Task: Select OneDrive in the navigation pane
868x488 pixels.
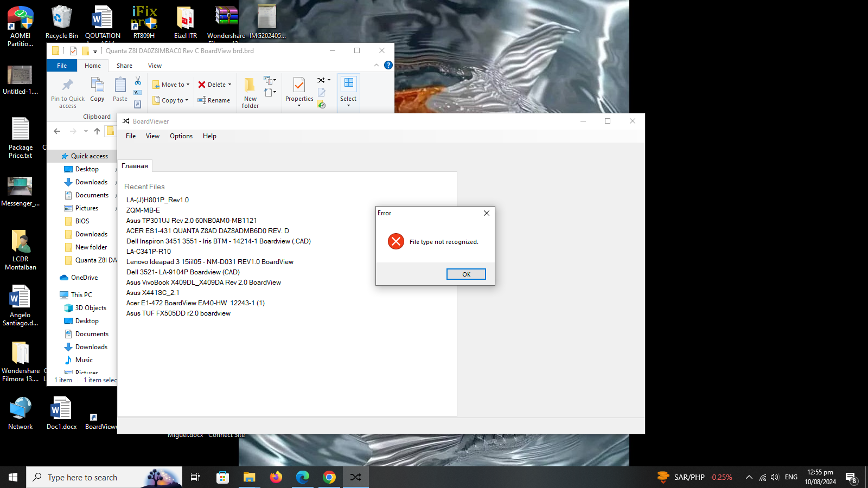Action: coord(84,278)
